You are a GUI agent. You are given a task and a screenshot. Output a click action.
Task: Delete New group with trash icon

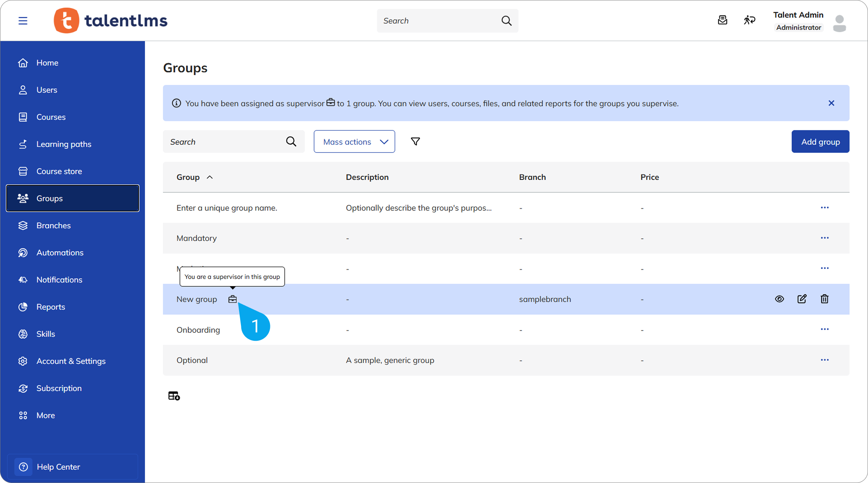tap(825, 299)
